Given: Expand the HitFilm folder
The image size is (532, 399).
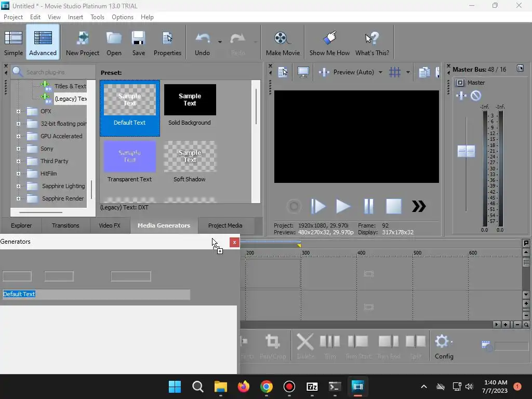Looking at the screenshot, I should click(18, 174).
